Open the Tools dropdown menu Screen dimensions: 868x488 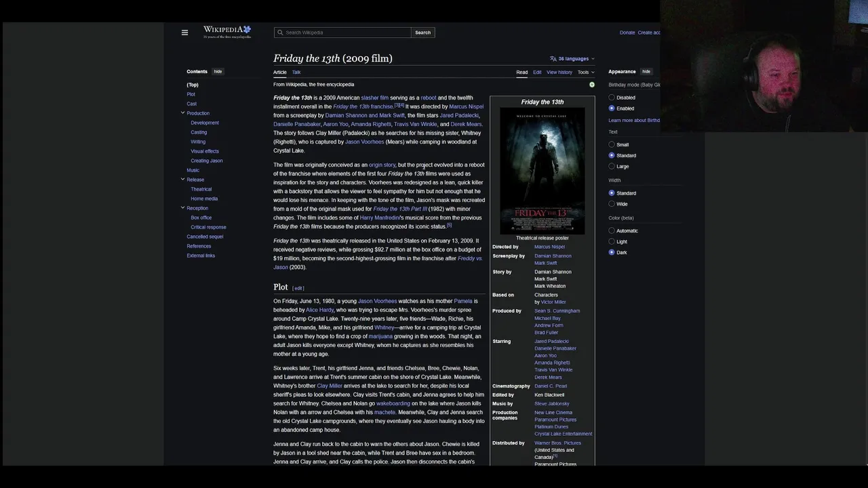[x=586, y=72]
